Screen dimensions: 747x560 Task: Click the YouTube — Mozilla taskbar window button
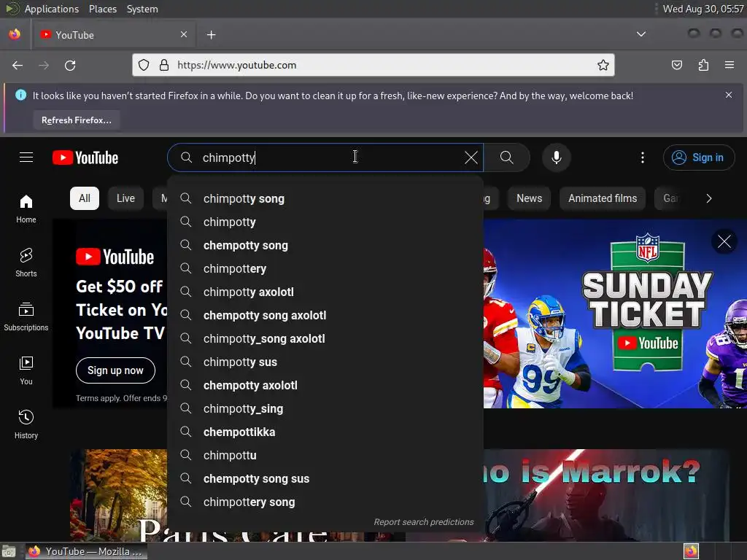coord(86,551)
